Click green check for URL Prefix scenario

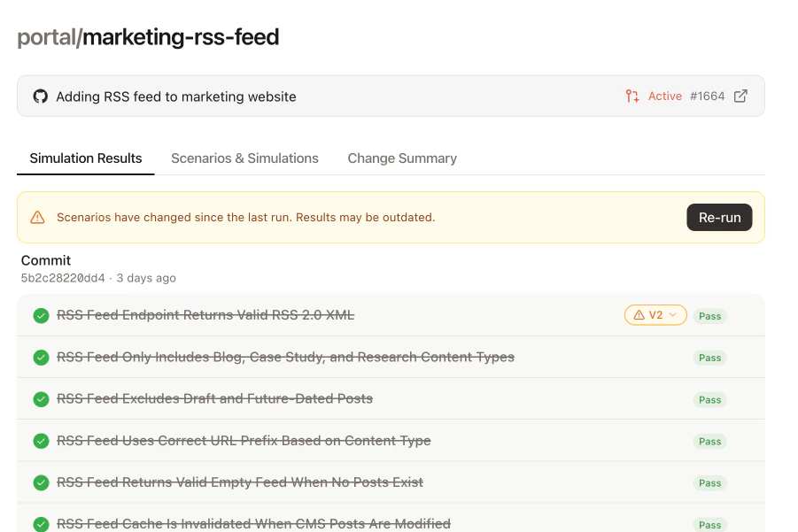41,441
